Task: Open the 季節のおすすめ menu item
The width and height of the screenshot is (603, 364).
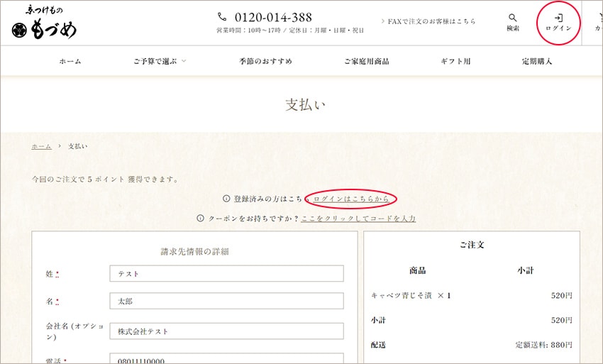Action: click(265, 62)
